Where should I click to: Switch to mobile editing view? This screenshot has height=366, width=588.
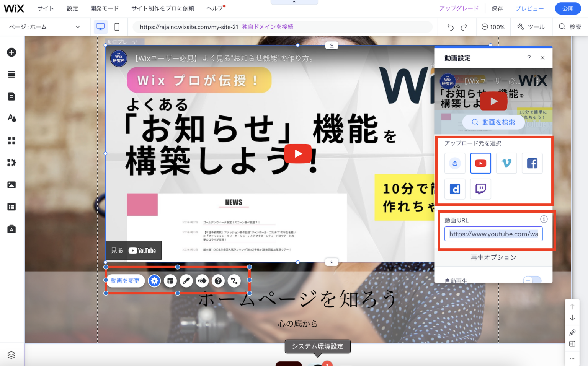[x=117, y=27]
